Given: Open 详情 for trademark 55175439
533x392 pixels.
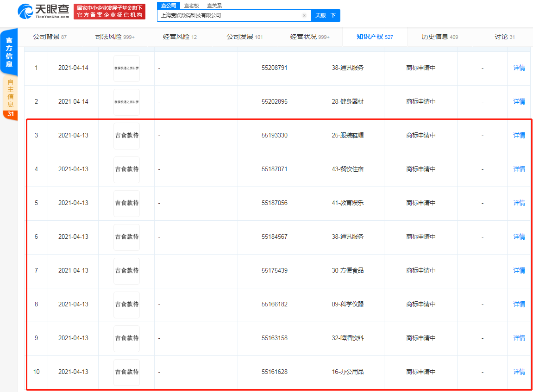Looking at the screenshot, I should (x=519, y=270).
